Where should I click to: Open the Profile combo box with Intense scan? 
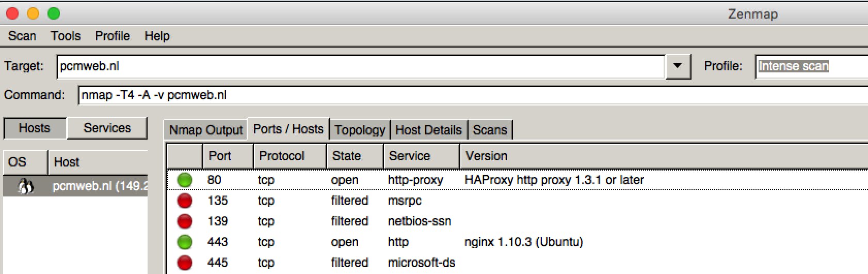click(811, 66)
